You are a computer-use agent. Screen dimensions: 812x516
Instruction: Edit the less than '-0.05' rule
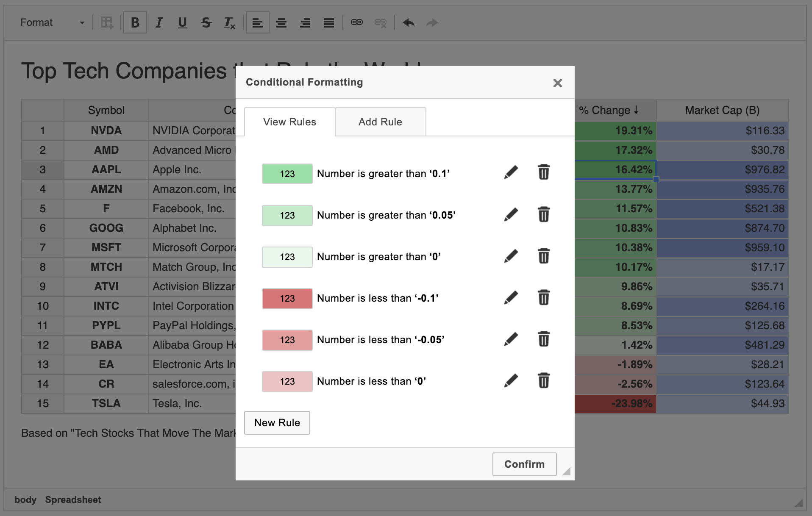[511, 339]
